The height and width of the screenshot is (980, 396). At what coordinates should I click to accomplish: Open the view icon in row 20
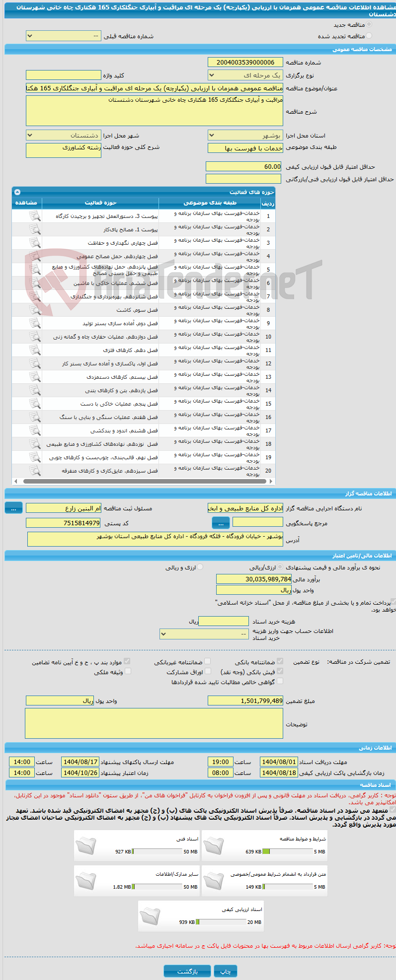(34, 471)
